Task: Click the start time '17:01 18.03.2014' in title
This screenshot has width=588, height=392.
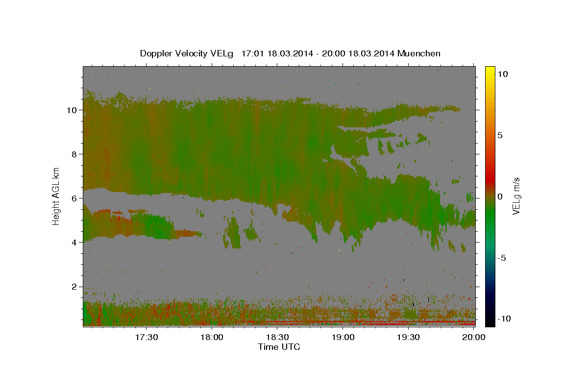Action: (276, 53)
